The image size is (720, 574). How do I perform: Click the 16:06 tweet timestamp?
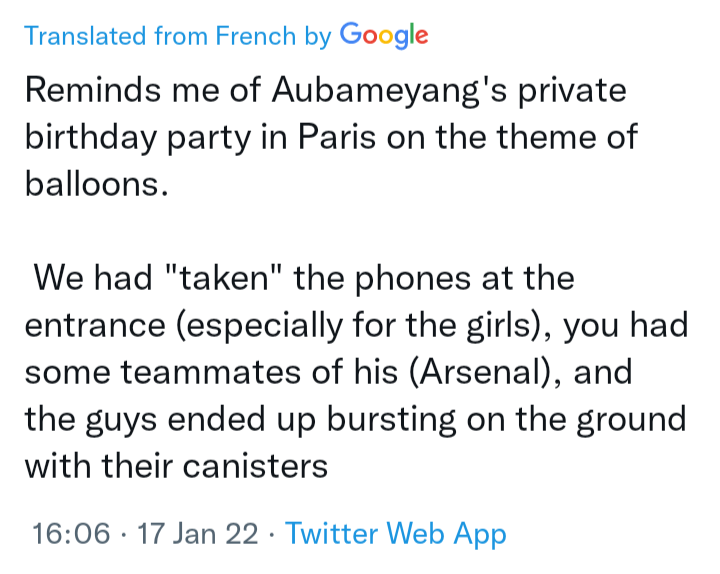tap(71, 533)
